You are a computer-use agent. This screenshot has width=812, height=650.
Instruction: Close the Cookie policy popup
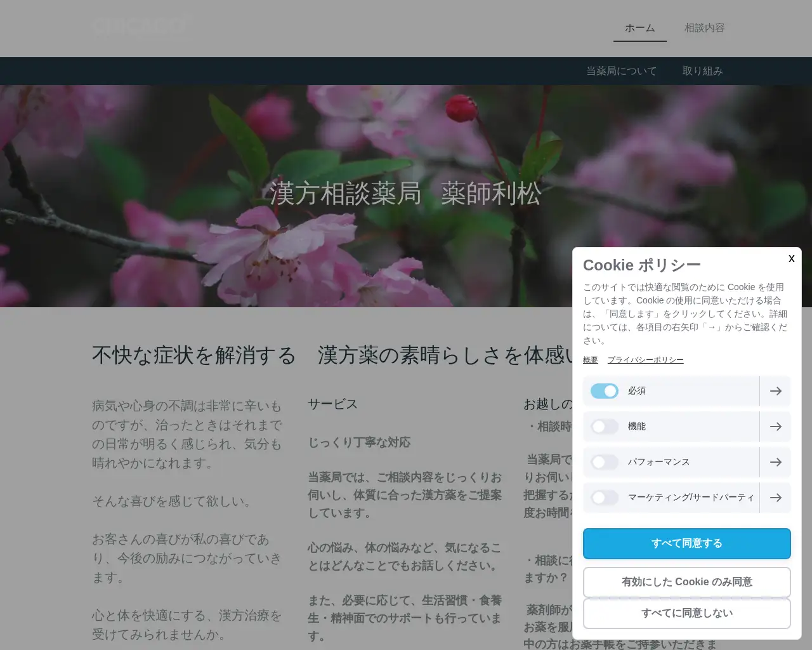(x=791, y=258)
